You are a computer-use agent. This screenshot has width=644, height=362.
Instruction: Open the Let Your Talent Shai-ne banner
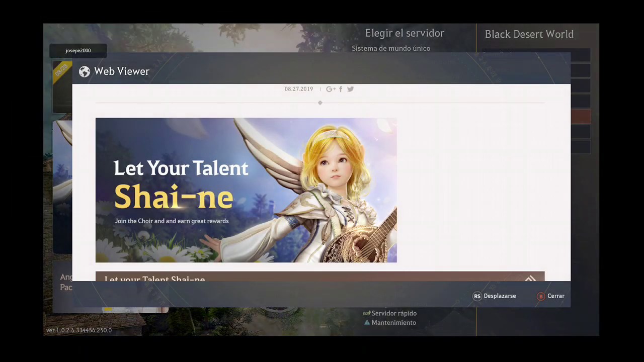(246, 190)
